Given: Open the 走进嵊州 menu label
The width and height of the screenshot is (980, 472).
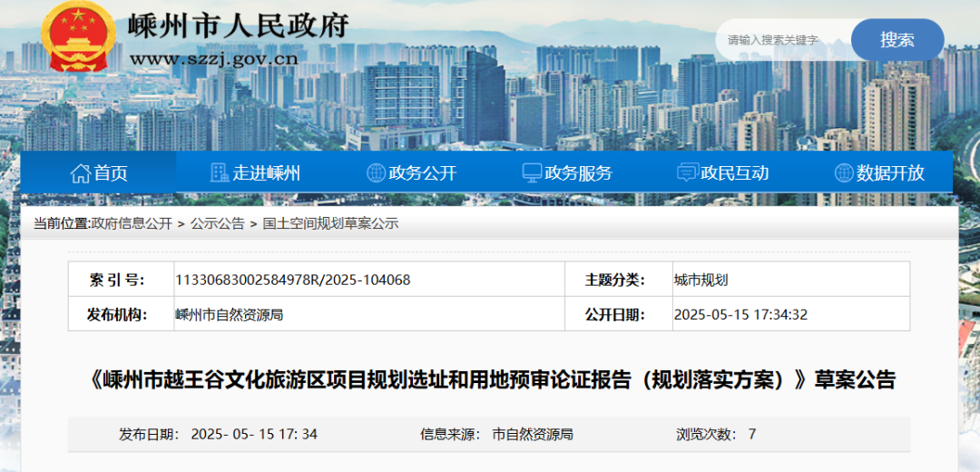Looking at the screenshot, I should coord(266,173).
